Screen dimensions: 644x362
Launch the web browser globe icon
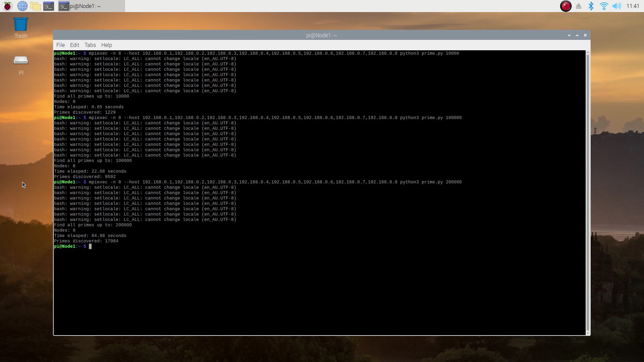pos(22,6)
